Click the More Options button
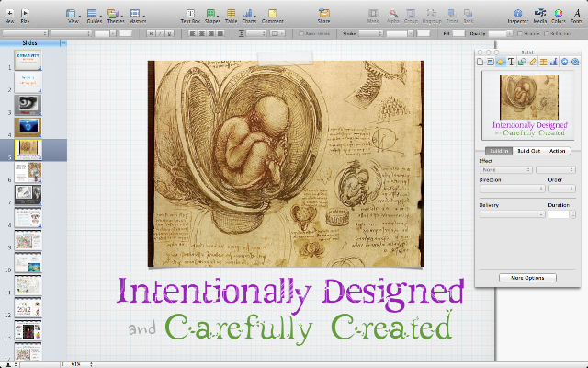 pyautogui.click(x=527, y=278)
